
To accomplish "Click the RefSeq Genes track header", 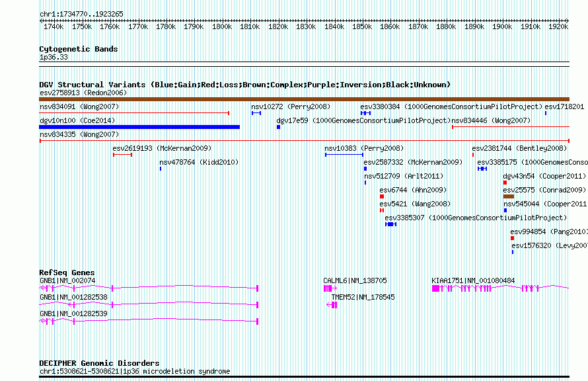I will click(67, 273).
